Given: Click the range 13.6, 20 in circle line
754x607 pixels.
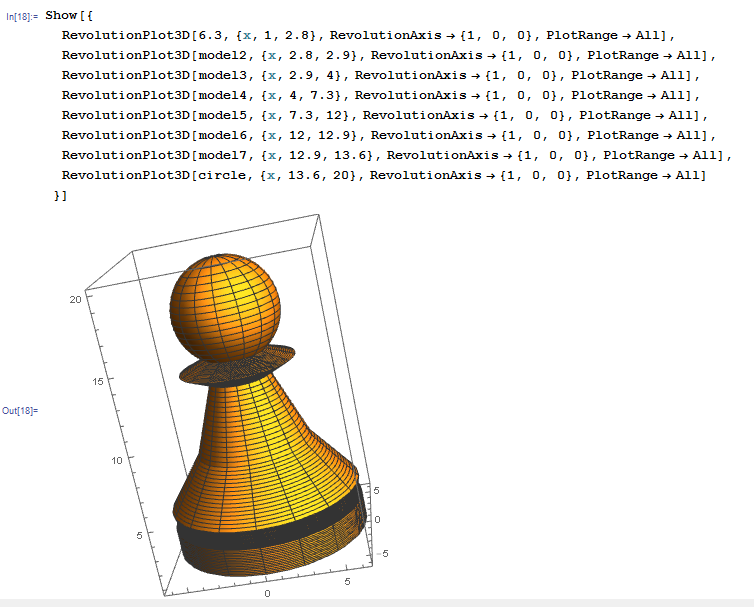Looking at the screenshot, I should tap(318, 176).
